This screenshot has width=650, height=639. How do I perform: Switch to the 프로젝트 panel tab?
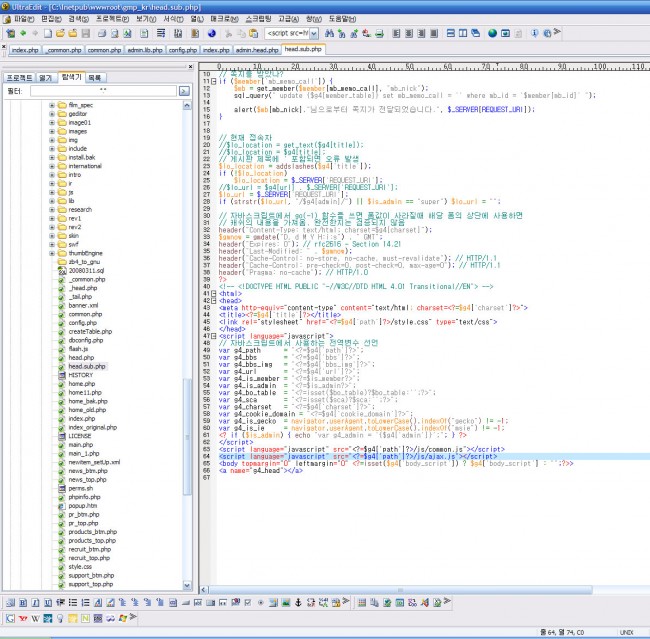(x=18, y=76)
